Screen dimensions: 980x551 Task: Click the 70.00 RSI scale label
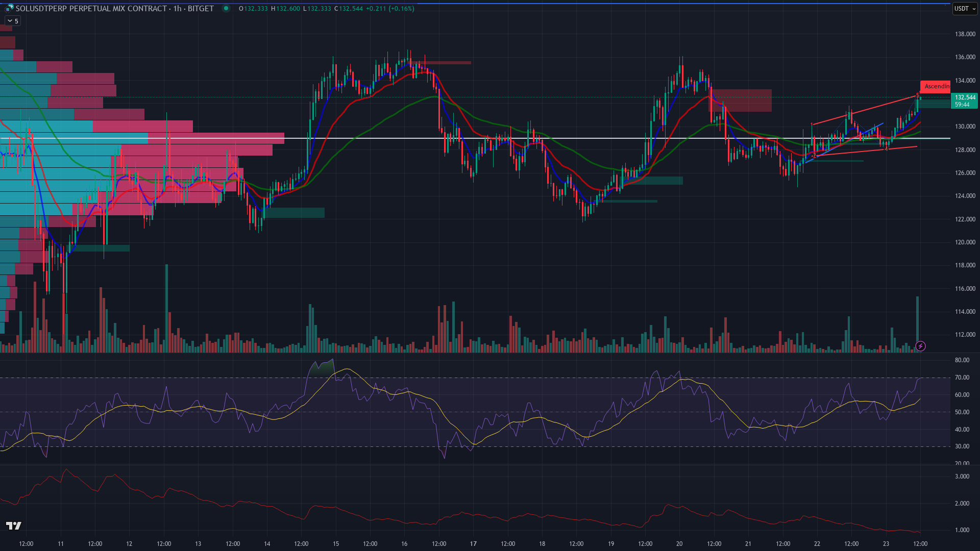962,378
